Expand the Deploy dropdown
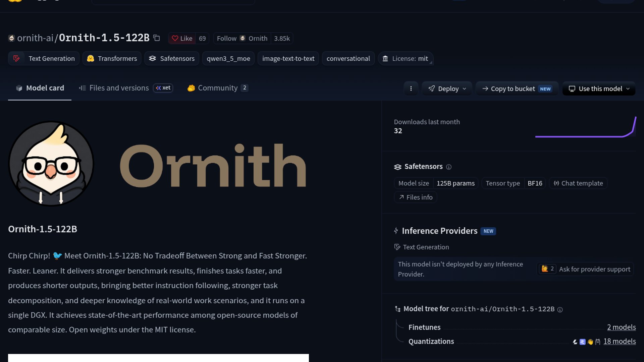This screenshot has width=644, height=362. coord(447,88)
